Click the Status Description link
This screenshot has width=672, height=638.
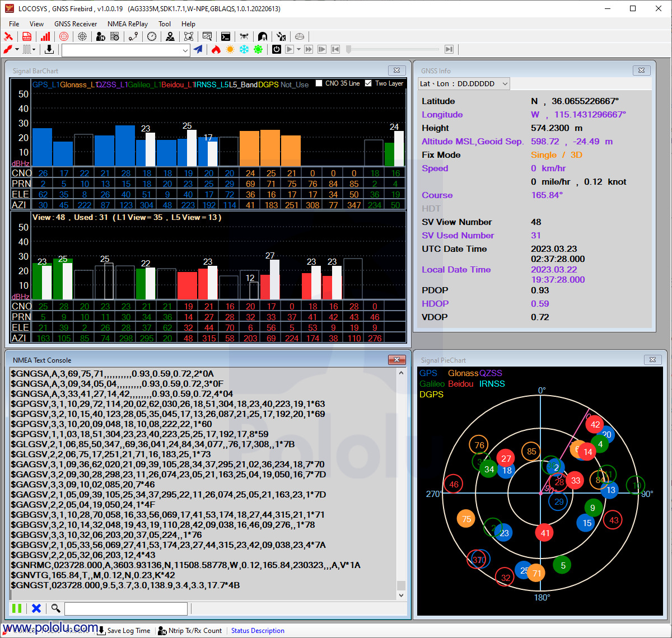[258, 631]
